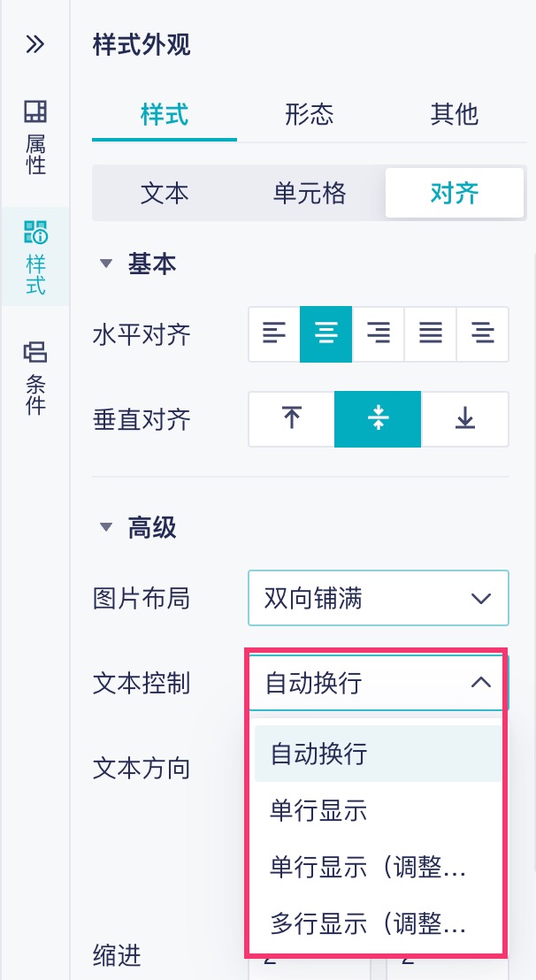
Task: Toggle vertical middle alignment
Action: coord(378,419)
